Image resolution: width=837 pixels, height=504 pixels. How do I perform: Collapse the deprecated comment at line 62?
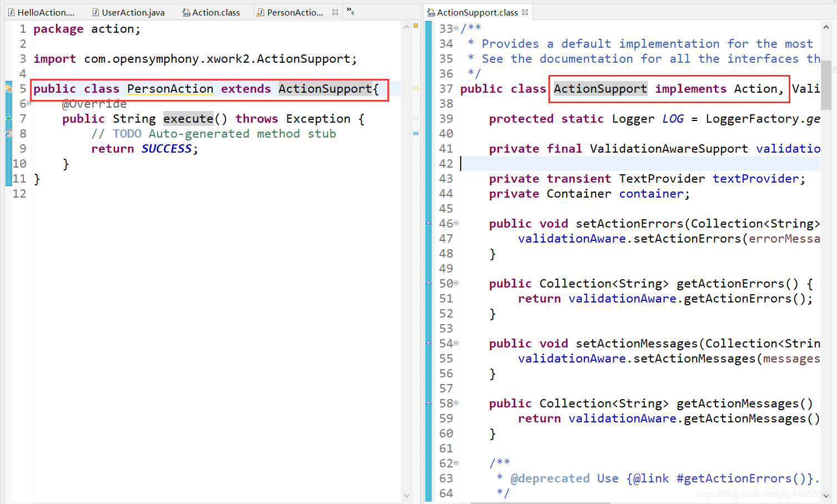coord(456,463)
